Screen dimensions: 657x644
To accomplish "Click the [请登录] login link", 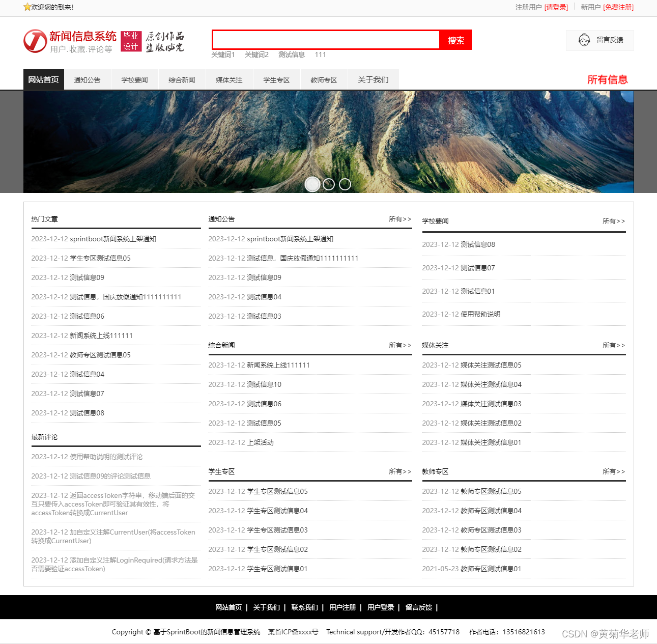I will pos(556,7).
